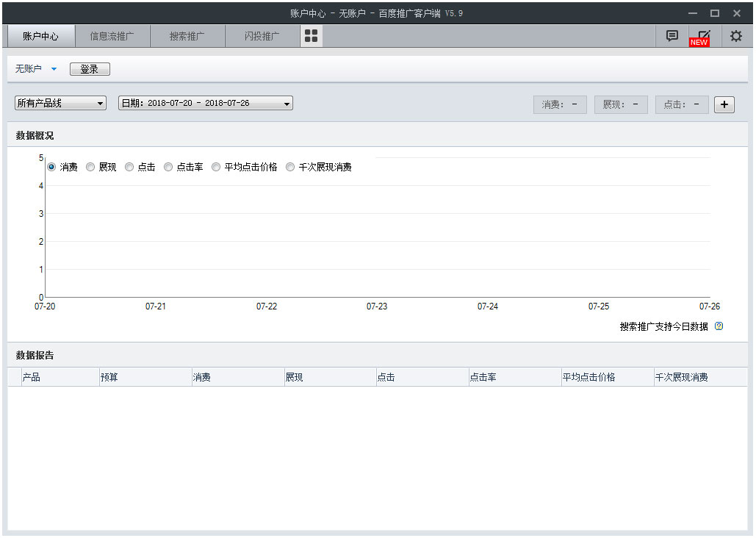Click the 搜索推广支持今日数据 text
756x538 pixels.
pos(664,326)
